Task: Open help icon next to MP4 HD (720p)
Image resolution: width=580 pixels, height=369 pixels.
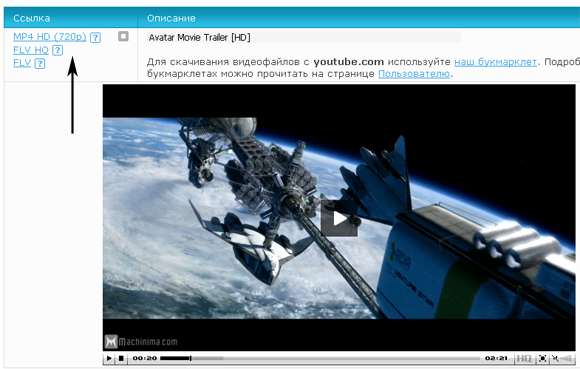Action: 95,37
